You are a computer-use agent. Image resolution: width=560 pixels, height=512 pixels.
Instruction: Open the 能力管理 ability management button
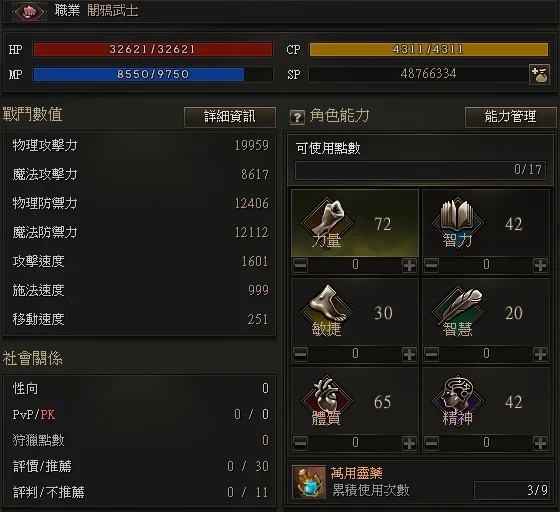click(x=510, y=117)
